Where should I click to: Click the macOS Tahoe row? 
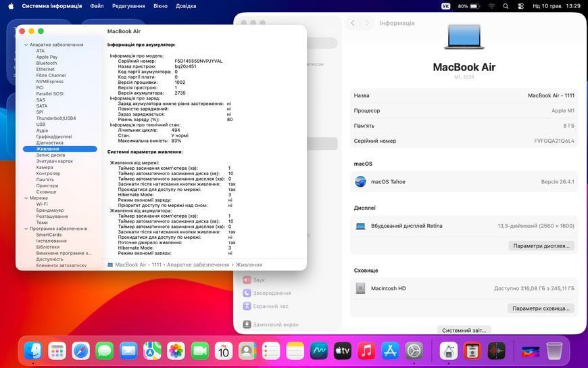coord(464,182)
